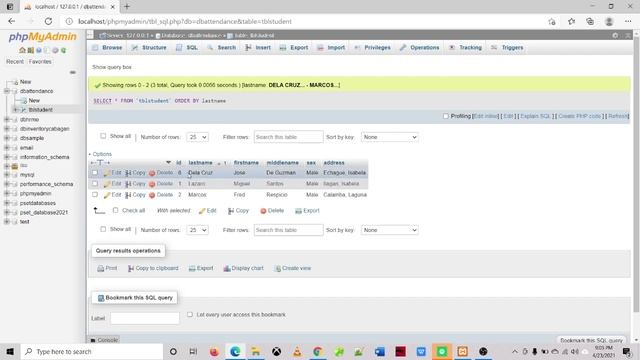Select the Marcos row checkbox
The width and height of the screenshot is (640, 360).
95,195
